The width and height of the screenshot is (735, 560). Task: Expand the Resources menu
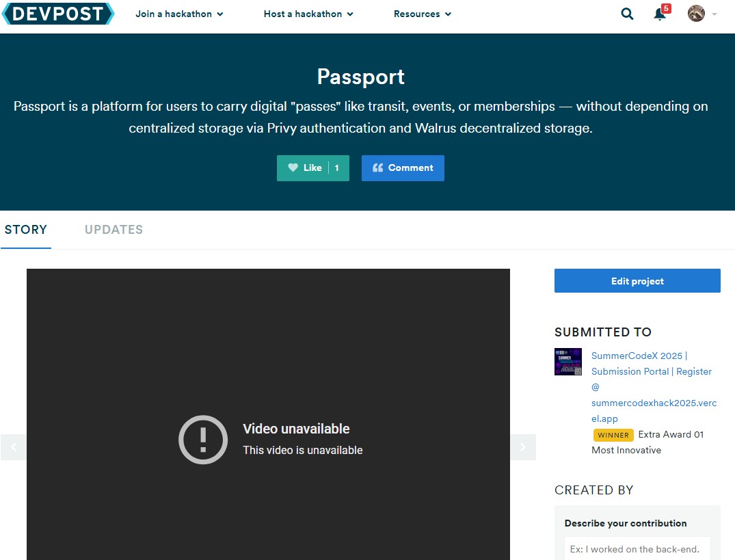(x=422, y=14)
